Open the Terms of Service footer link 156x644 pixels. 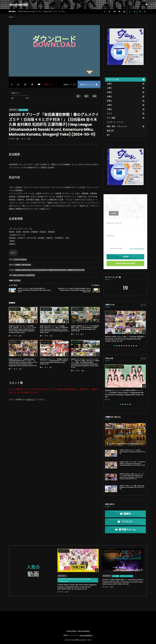pos(83,631)
